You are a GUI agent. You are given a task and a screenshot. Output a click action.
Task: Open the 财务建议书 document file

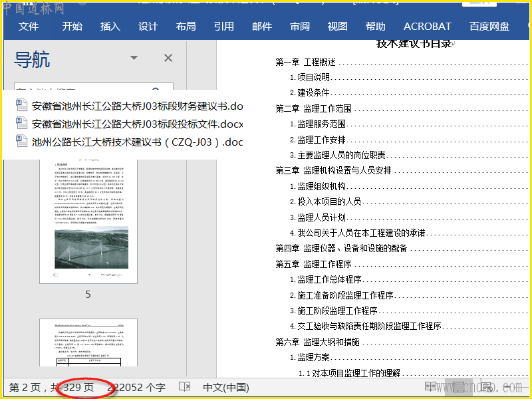(137, 106)
